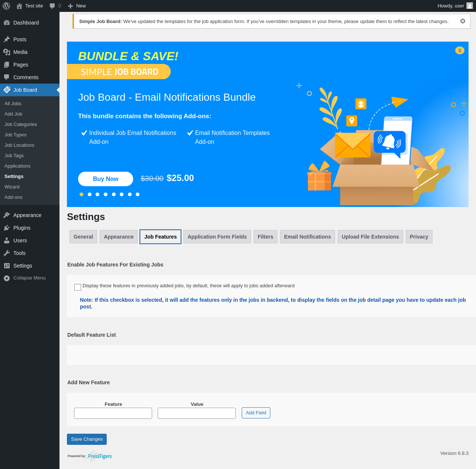Click the plus icon beside New

70,6
